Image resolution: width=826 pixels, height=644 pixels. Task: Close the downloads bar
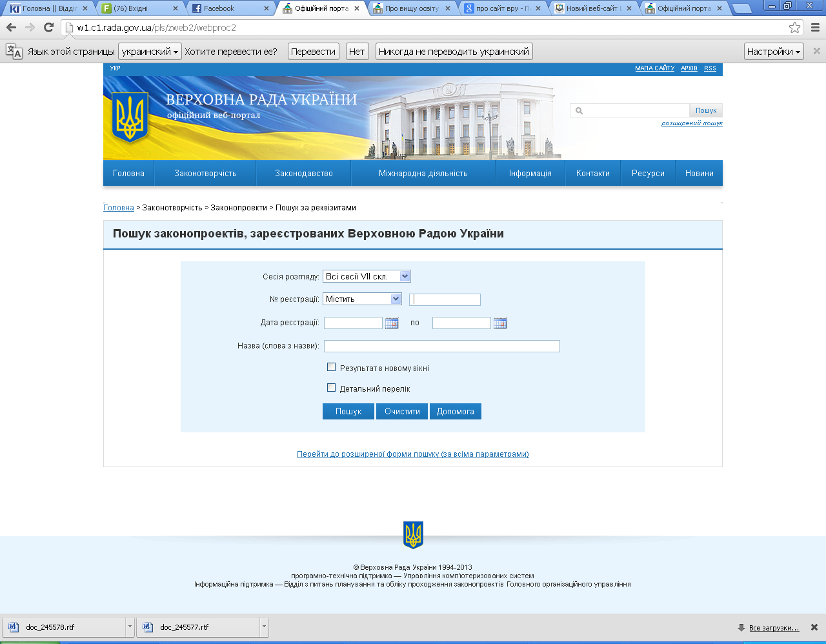tap(814, 627)
